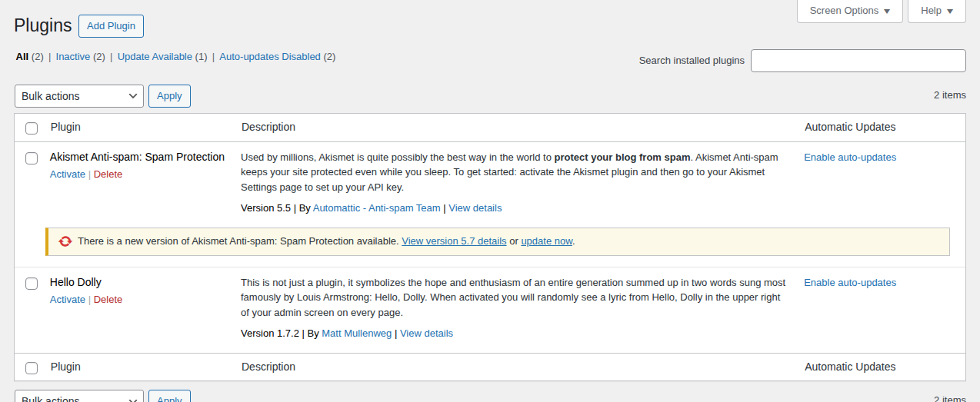View details for Hello Dolly plugin
The image size is (980, 402).
click(427, 334)
